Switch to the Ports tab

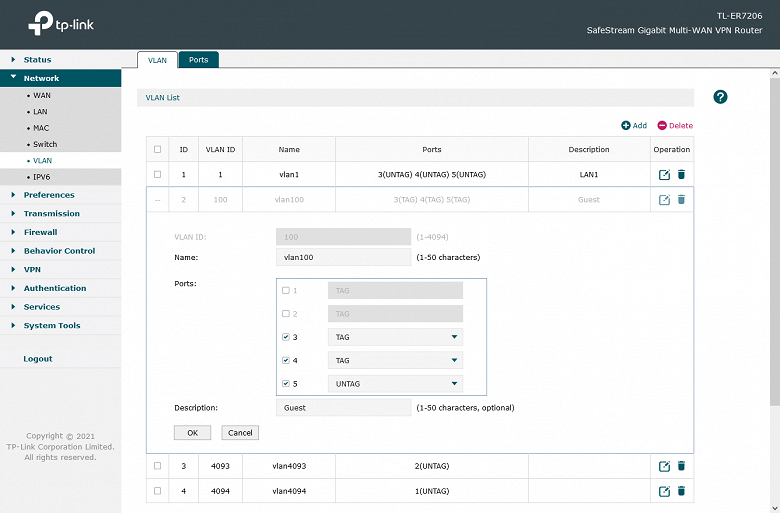click(x=198, y=60)
